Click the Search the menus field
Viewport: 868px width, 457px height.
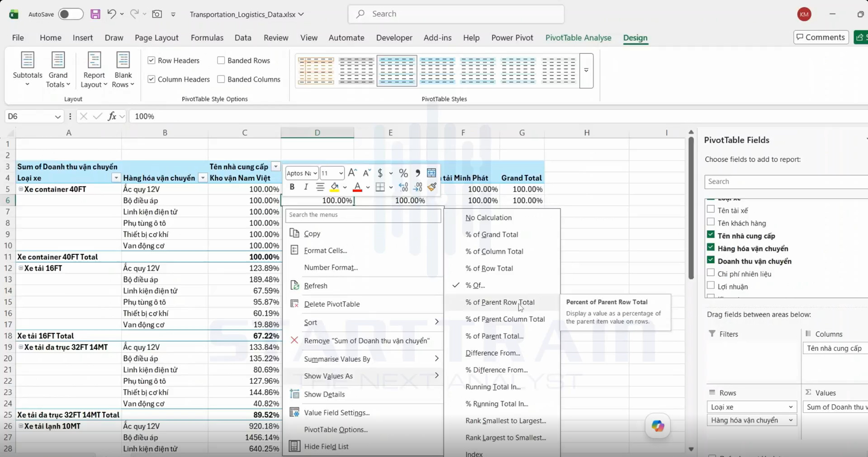pos(363,215)
